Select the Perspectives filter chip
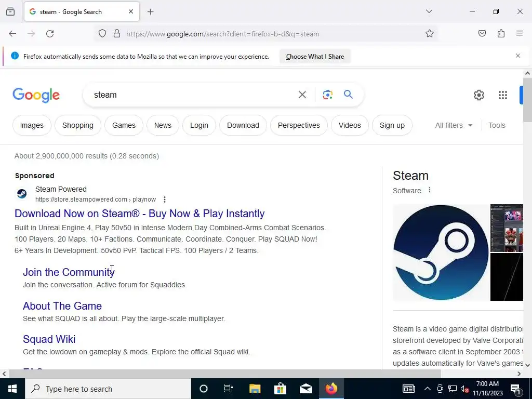This screenshot has height=399, width=532. tap(299, 125)
